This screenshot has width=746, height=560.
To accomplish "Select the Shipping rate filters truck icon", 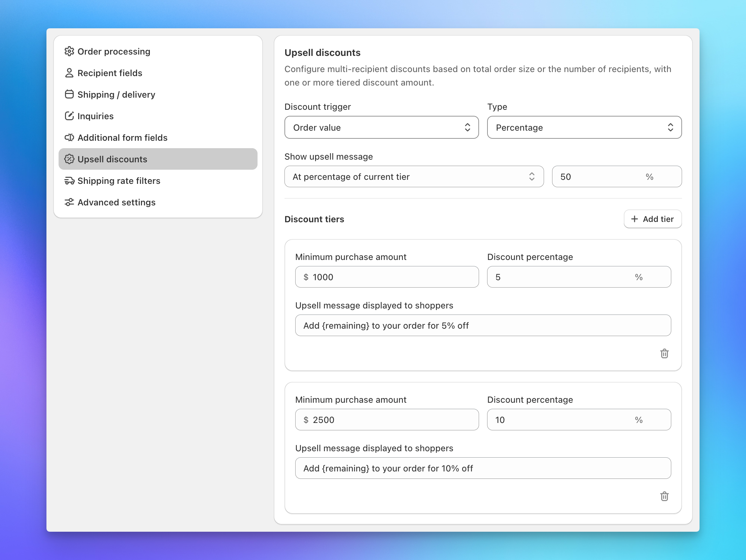I will coord(69,180).
